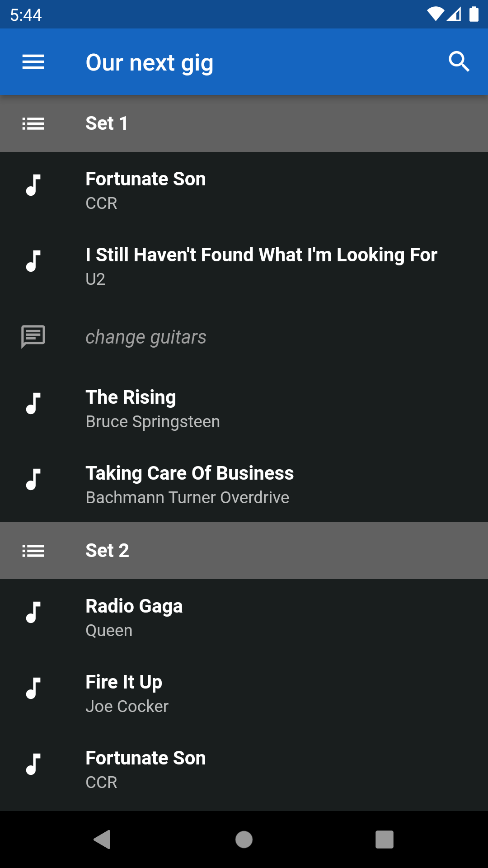Click the Set 1 list icon
Image resolution: width=488 pixels, height=868 pixels.
coord(33,123)
